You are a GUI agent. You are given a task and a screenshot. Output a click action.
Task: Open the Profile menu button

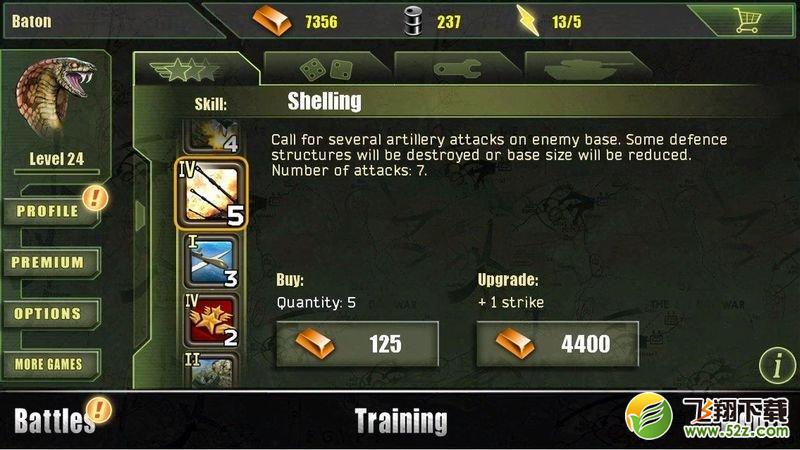click(x=51, y=211)
